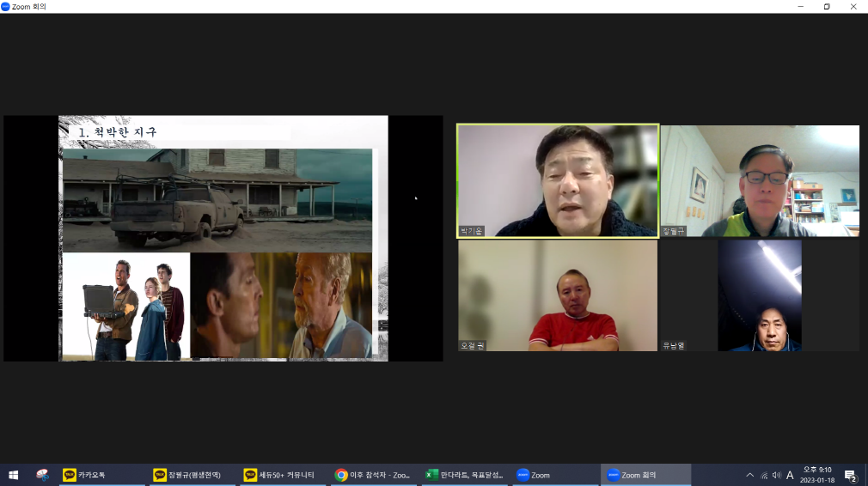Expand the hidden system tray icons chevron
Screen dimensions: 868x486
749,475
